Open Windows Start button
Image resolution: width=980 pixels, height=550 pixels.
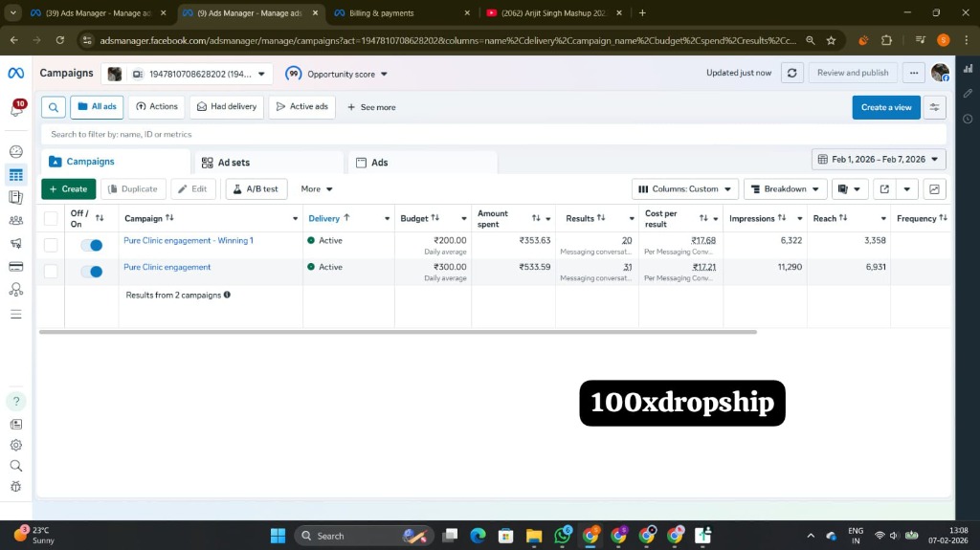[278, 536]
